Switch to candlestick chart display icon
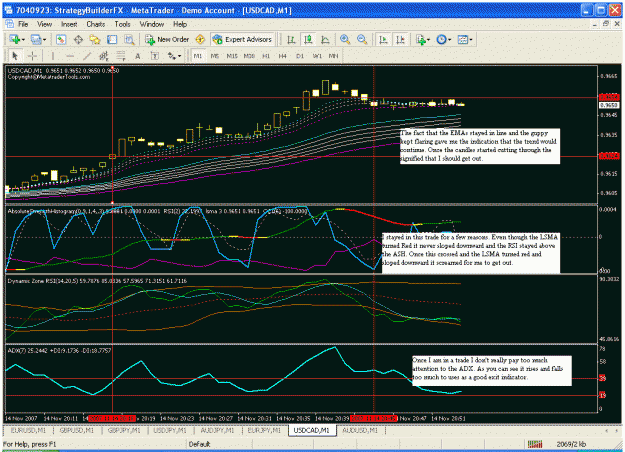The image size is (625, 452). (308, 39)
